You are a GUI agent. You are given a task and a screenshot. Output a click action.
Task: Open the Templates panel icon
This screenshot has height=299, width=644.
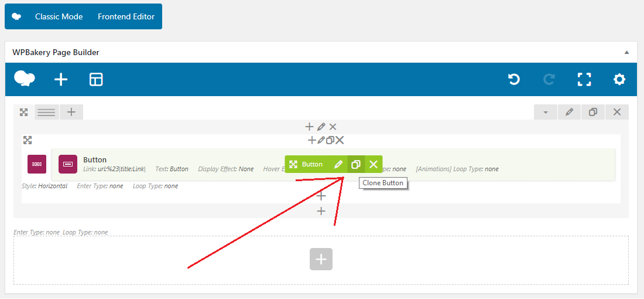tap(95, 79)
